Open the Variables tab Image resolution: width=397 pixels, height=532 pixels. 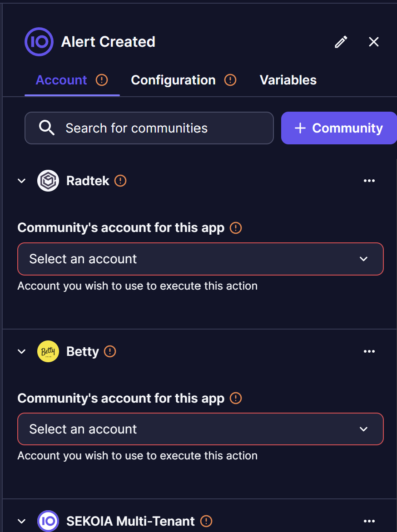click(x=288, y=80)
